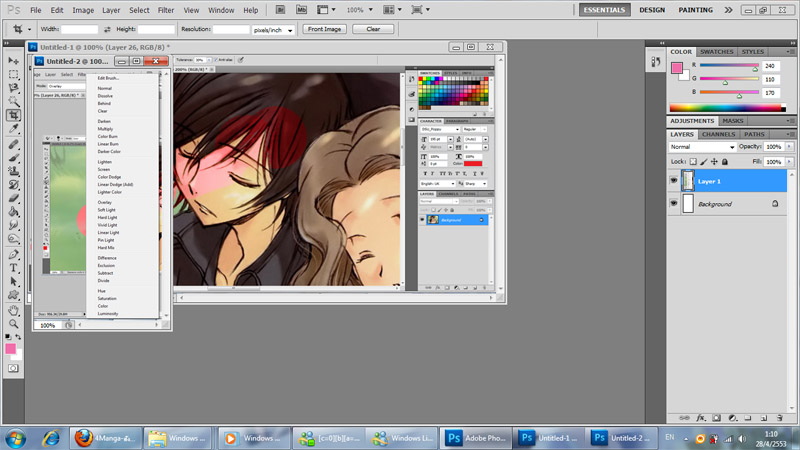
Task: Open layer blend mode dropdown showing Normal
Action: [702, 147]
